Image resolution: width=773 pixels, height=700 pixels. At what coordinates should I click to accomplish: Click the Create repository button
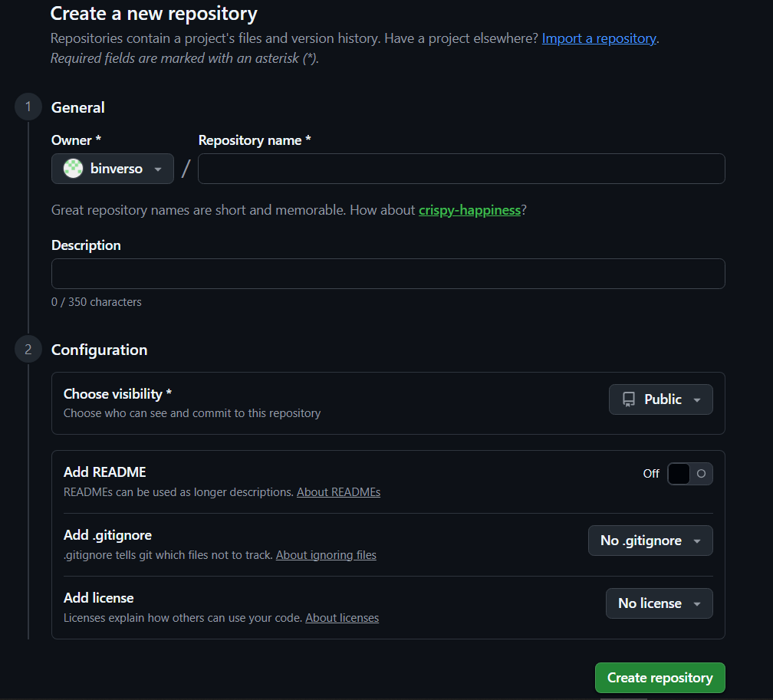click(x=660, y=678)
